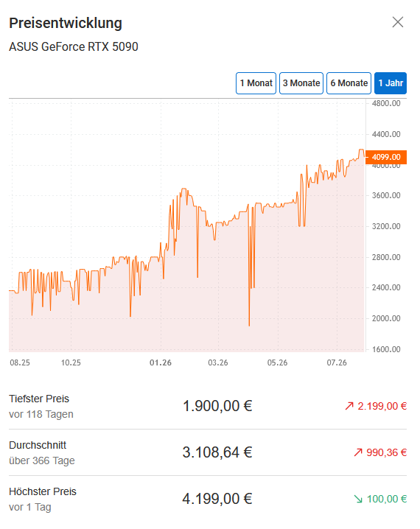420x529 pixels.
Task: Click the orange 4099.00 price label
Action: [x=386, y=157]
